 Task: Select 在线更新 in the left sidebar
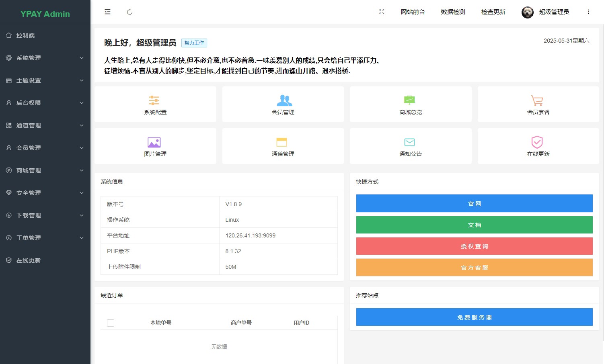[28, 260]
